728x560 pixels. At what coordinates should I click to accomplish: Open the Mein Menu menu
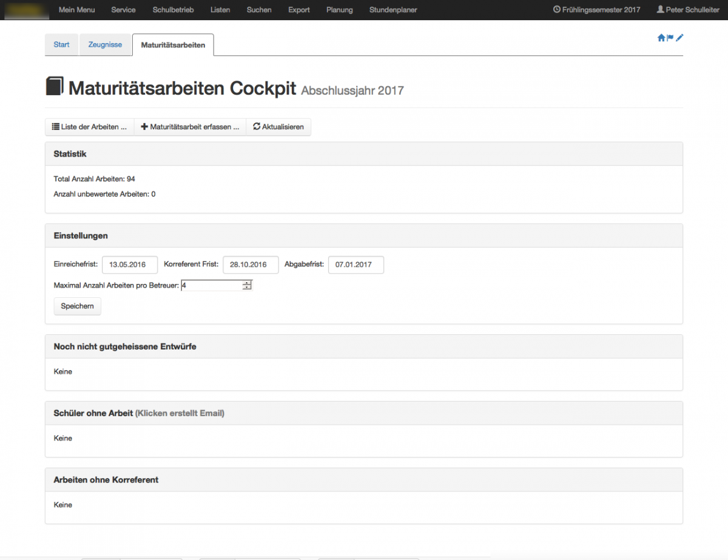click(x=76, y=10)
